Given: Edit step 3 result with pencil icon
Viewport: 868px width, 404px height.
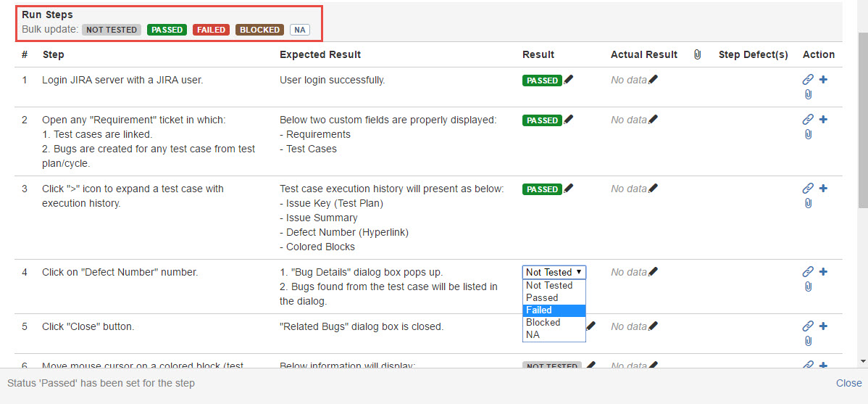Looking at the screenshot, I should tap(568, 189).
